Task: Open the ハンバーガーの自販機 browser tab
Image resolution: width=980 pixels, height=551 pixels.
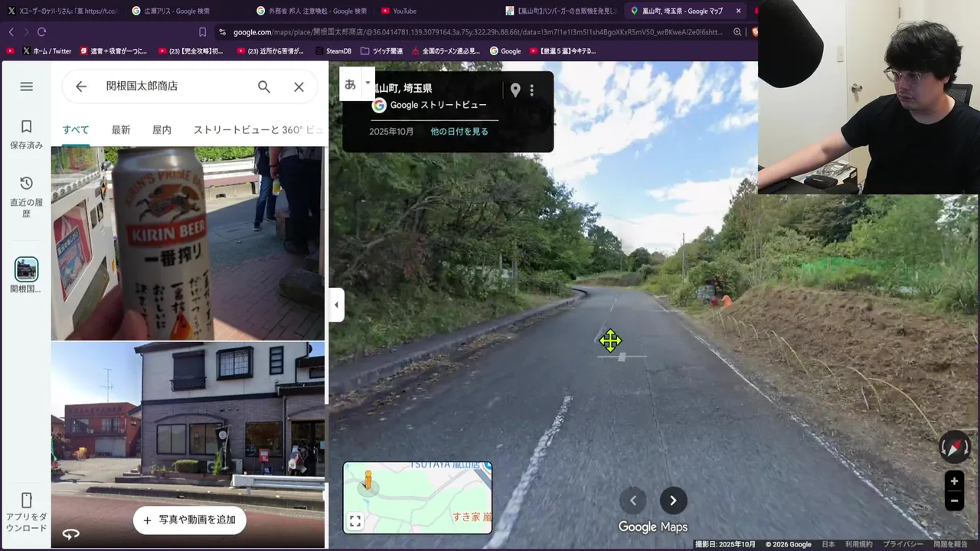Action: [x=560, y=11]
